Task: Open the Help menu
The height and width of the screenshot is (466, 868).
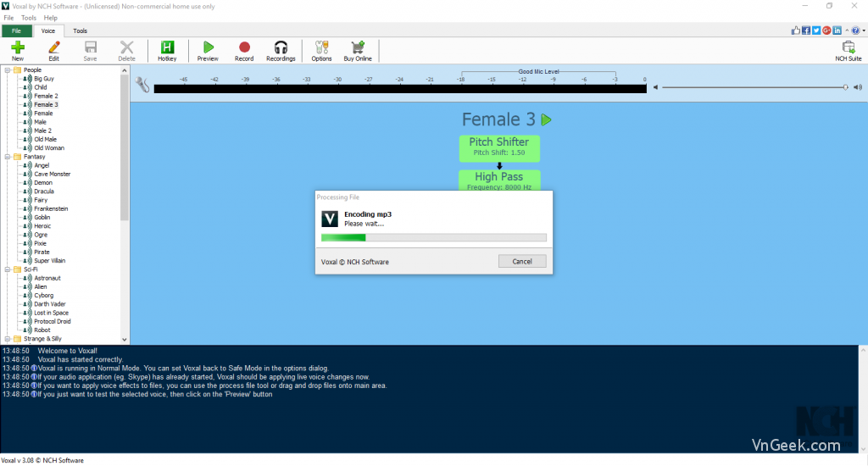Action: pos(50,18)
